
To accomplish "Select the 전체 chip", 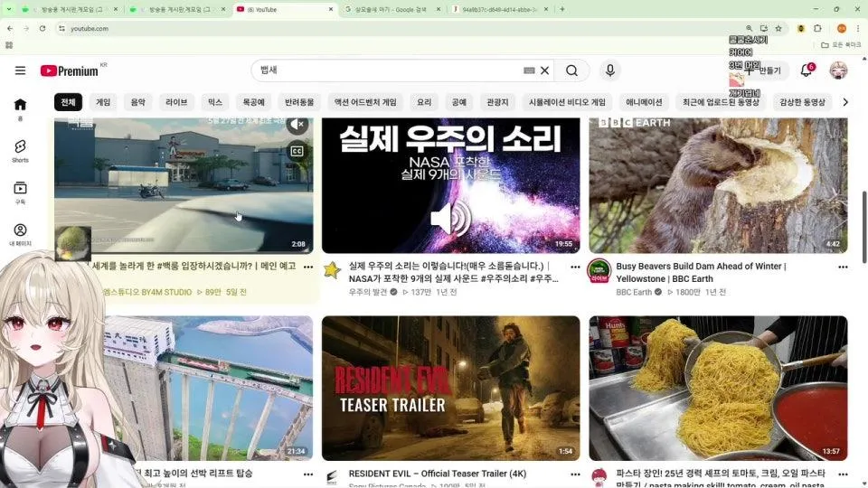I will (x=68, y=102).
